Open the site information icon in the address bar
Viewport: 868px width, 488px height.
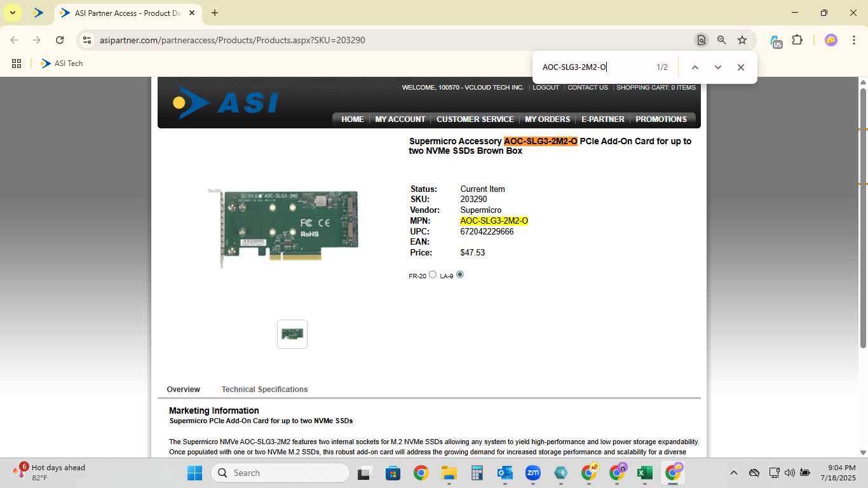[x=87, y=40]
